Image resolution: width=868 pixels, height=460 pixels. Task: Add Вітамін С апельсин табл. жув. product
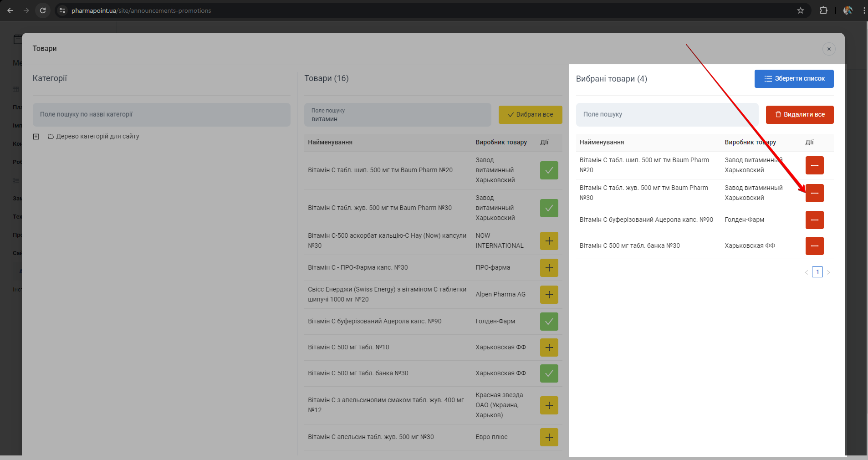point(549,437)
